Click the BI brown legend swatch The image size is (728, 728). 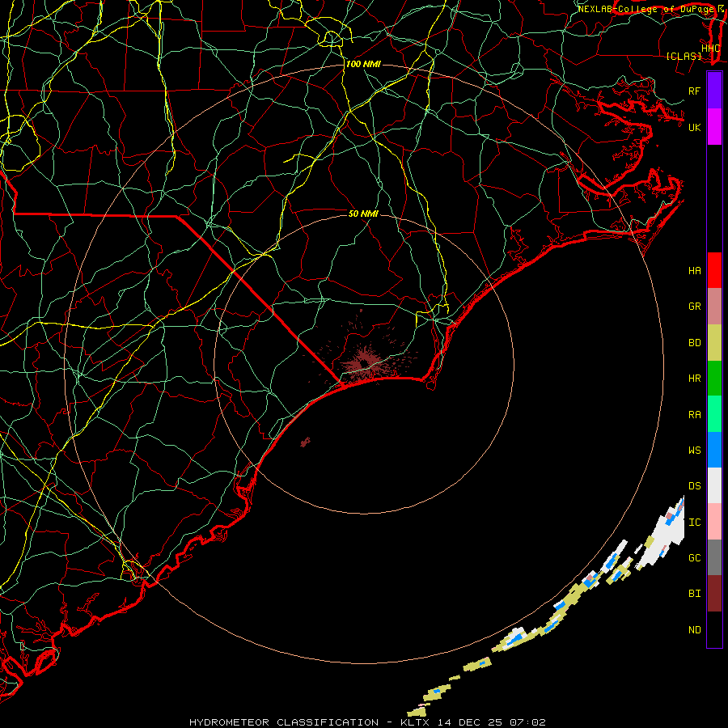[714, 594]
